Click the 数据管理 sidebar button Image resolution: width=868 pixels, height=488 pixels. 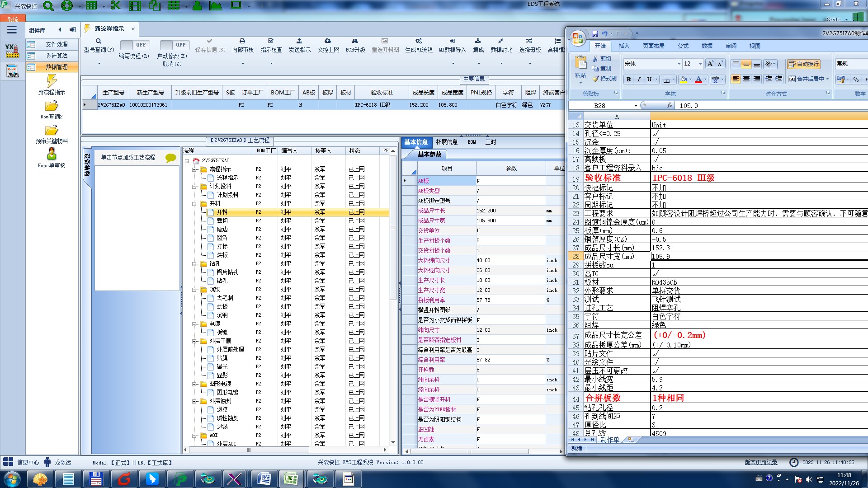click(52, 67)
